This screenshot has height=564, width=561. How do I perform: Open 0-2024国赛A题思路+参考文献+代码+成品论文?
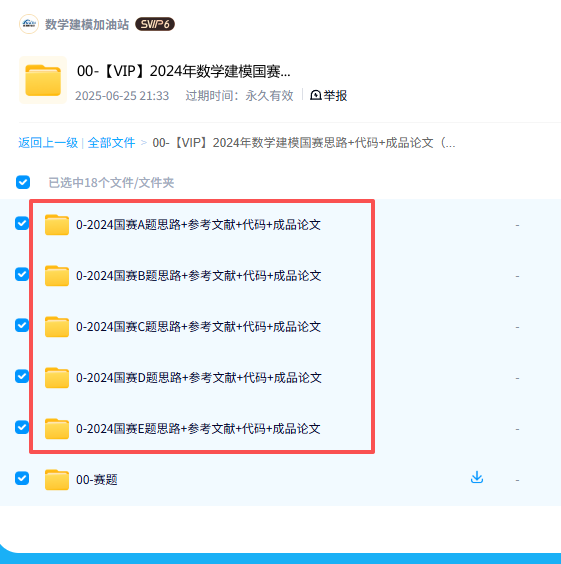click(199, 225)
